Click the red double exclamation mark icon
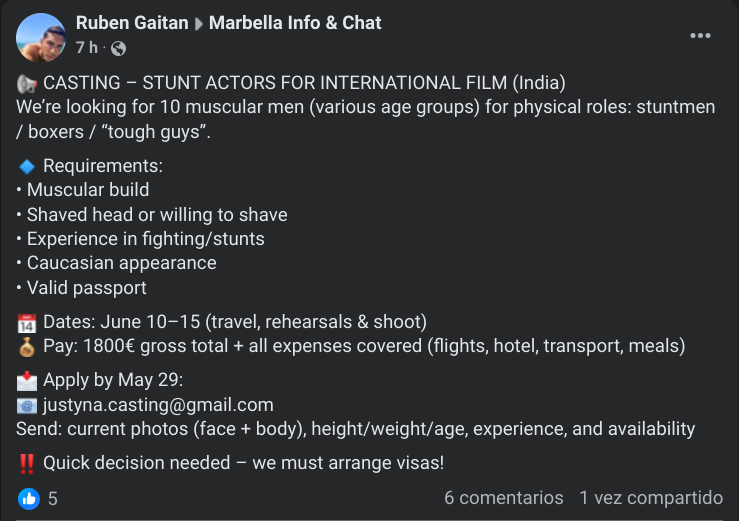Viewport: 739px width, 521px height. 27,463
